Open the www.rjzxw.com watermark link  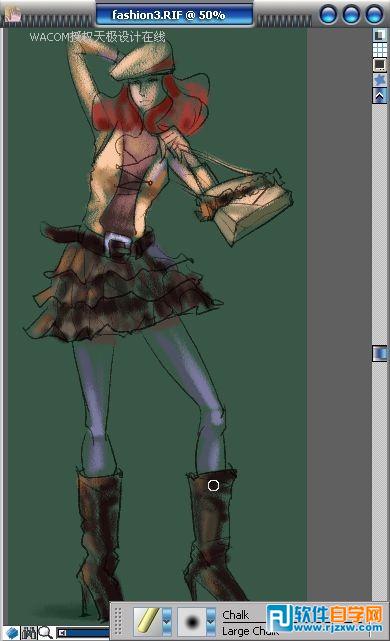click(338, 627)
